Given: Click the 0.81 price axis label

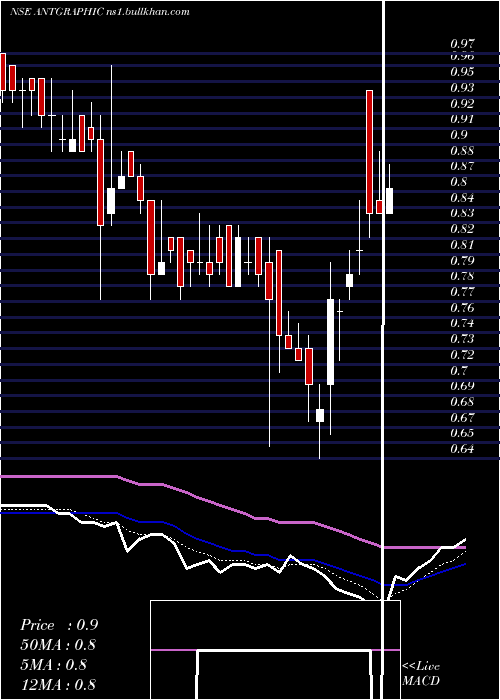Looking at the screenshot, I should 462,245.
